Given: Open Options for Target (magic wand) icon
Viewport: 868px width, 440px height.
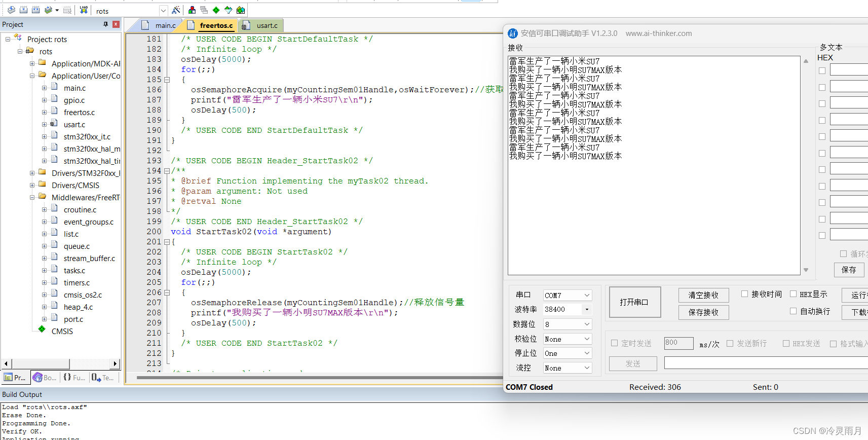Looking at the screenshot, I should [x=176, y=10].
